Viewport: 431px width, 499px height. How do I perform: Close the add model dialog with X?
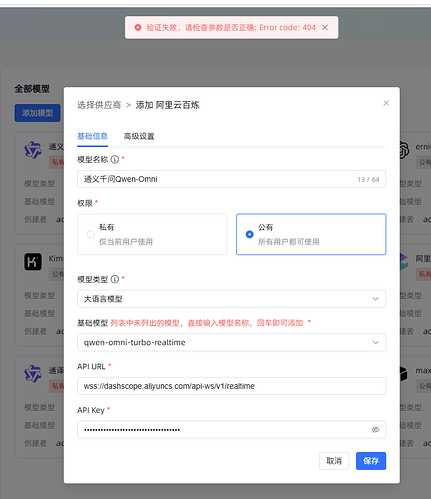386,103
